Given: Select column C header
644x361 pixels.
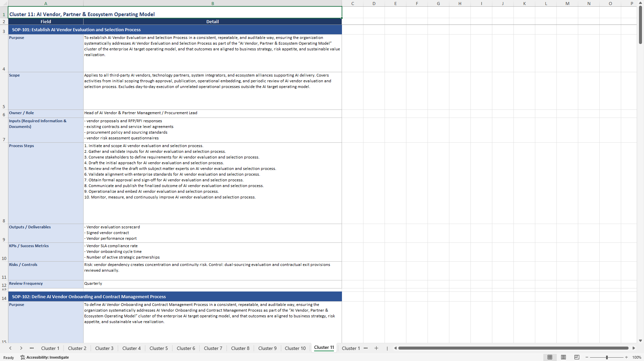Looking at the screenshot, I should tap(352, 3).
